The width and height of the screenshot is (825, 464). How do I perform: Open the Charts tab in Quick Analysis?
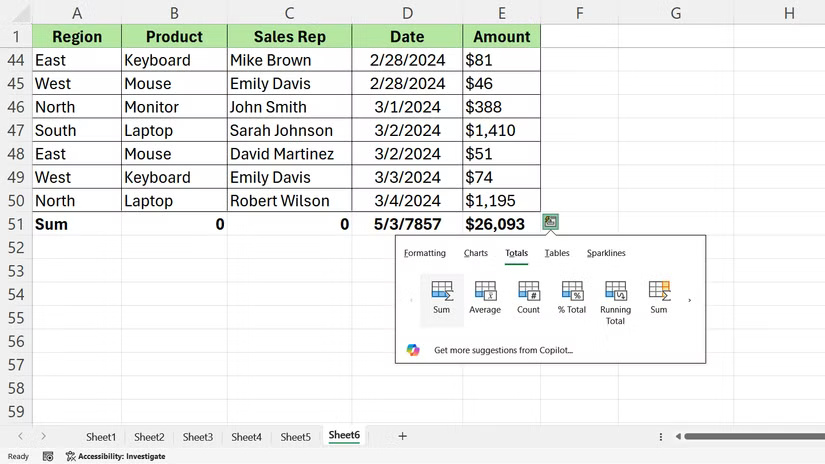click(x=476, y=253)
